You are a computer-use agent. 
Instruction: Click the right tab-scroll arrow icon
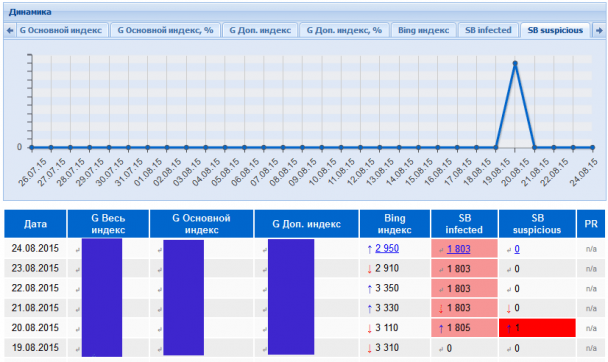599,30
